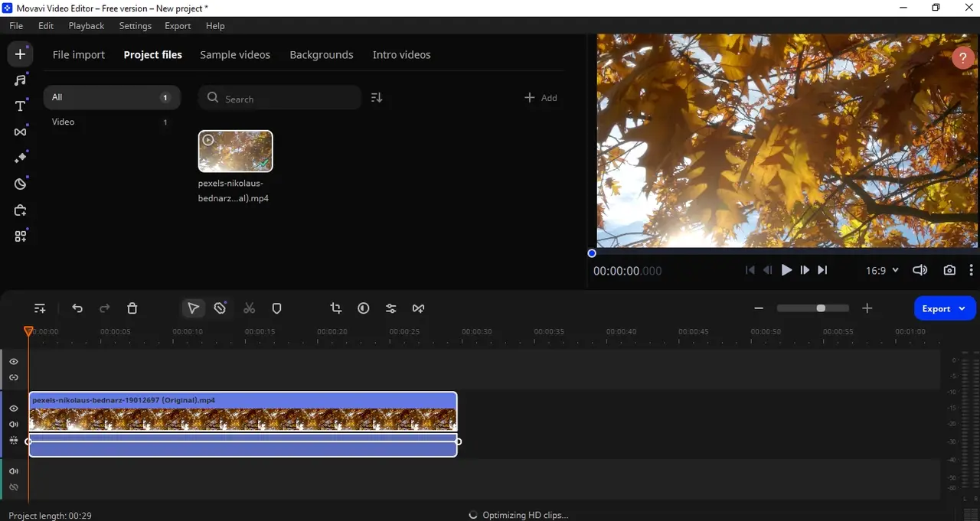Mute the main video track audio

(14, 425)
